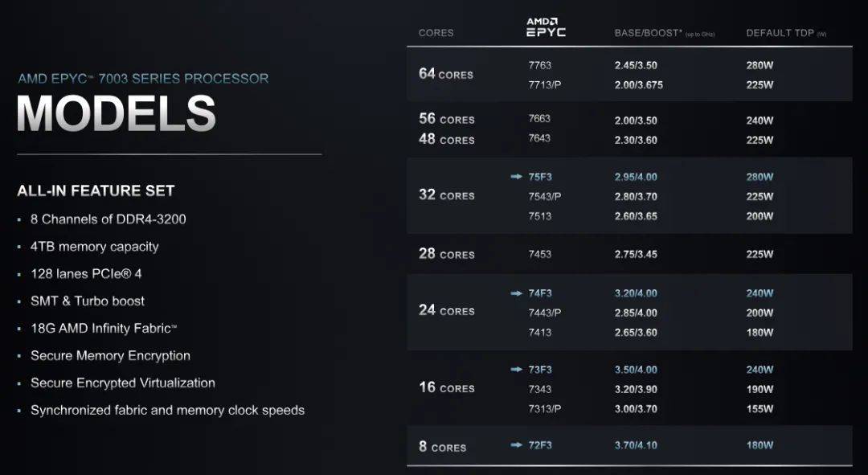This screenshot has height=475, width=868.
Task: Click the arrow beside model 72F3
Action: pyautogui.click(x=516, y=444)
